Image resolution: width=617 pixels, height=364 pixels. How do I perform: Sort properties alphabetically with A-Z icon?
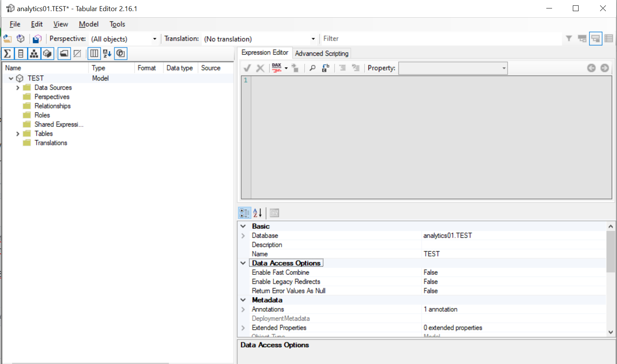click(x=257, y=212)
